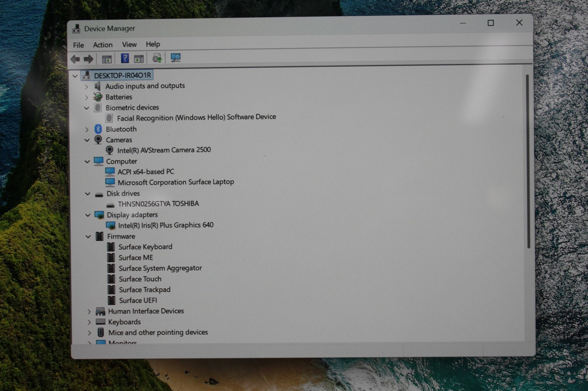Open the File menu
This screenshot has height=391, width=588.
pyautogui.click(x=78, y=45)
